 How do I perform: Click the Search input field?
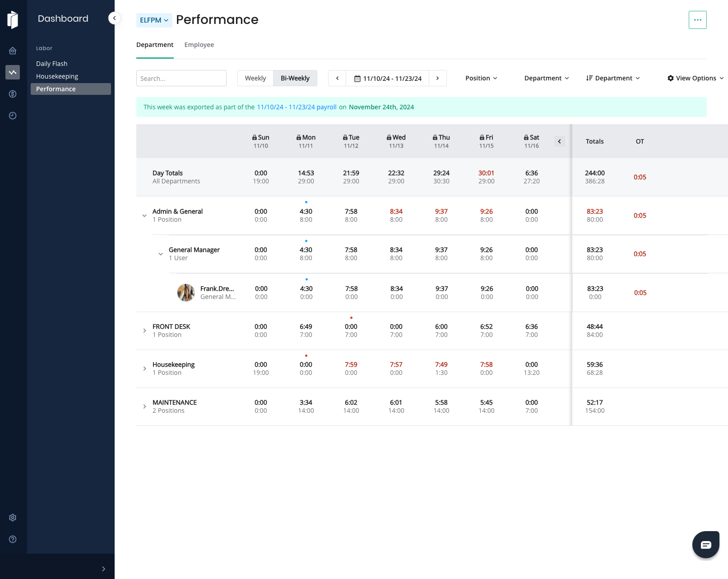tap(181, 78)
